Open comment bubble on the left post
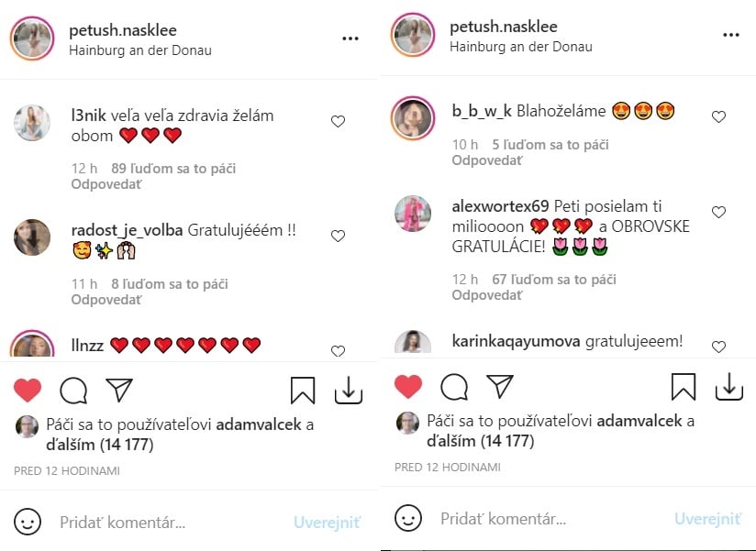756x551 pixels. point(73,391)
